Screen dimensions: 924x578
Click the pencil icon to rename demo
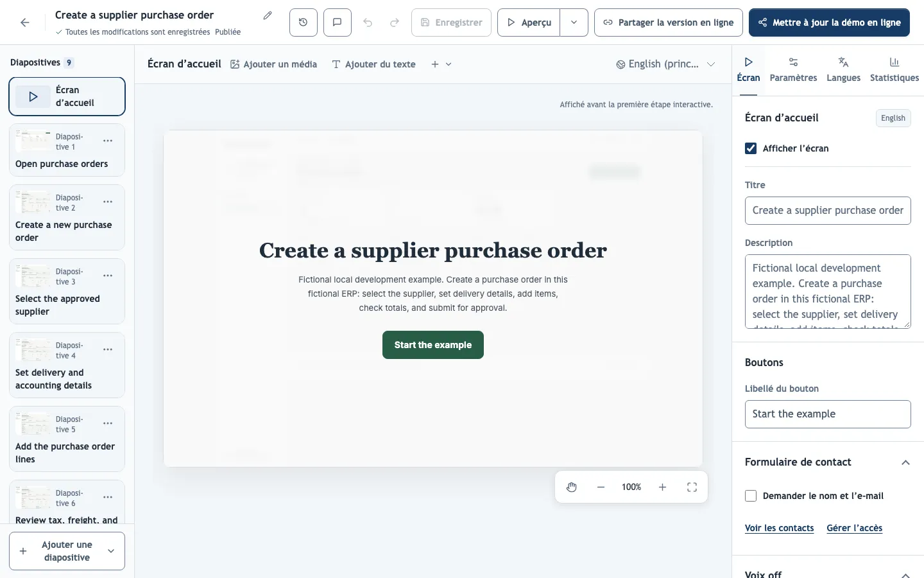268,15
